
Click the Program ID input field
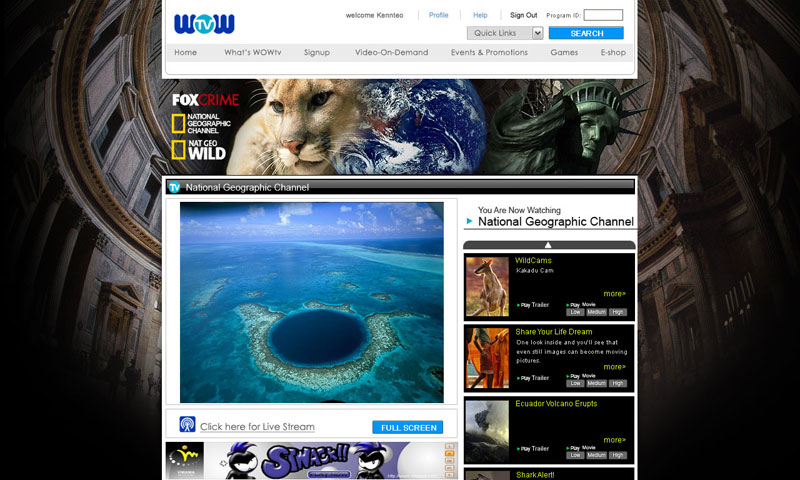603,15
